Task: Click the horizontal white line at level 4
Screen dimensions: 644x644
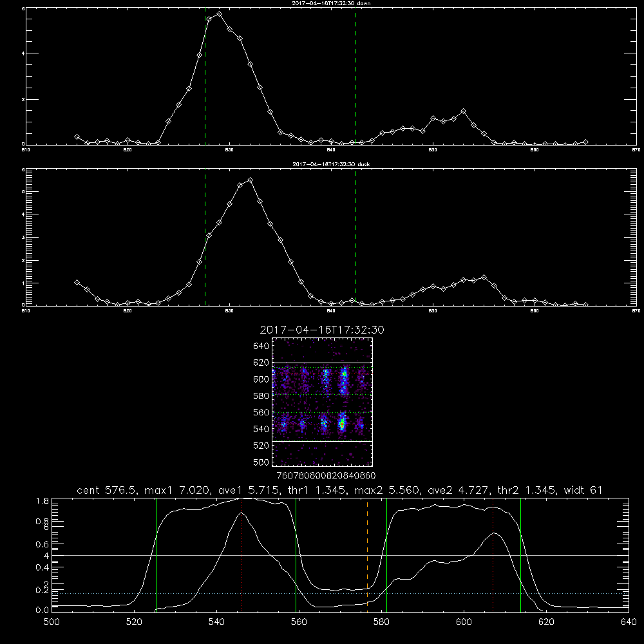Action: pos(340,555)
